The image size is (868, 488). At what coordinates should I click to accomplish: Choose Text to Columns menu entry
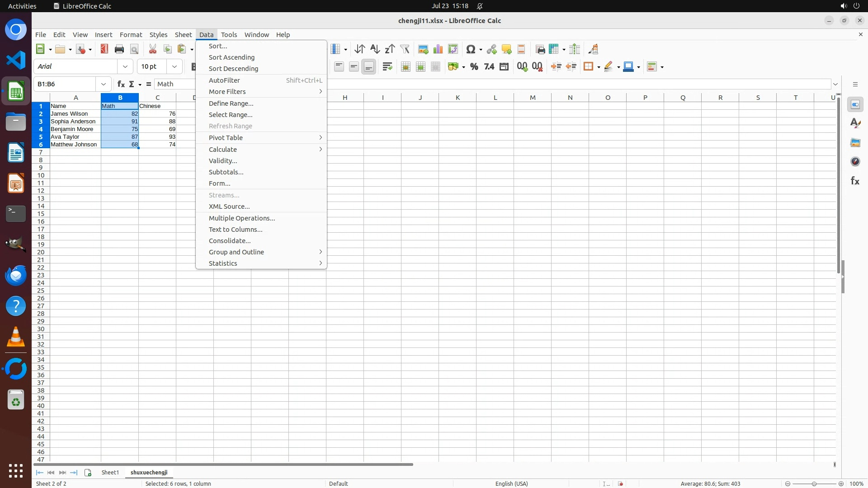click(x=235, y=230)
